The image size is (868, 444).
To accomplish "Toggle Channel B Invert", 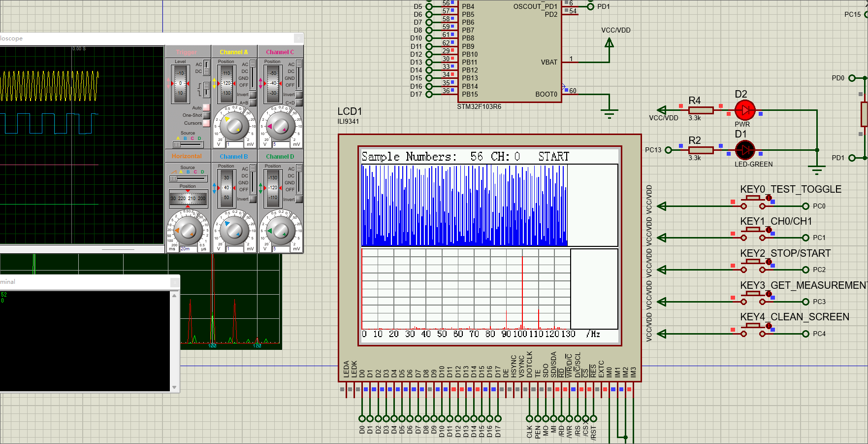I will coord(253,199).
